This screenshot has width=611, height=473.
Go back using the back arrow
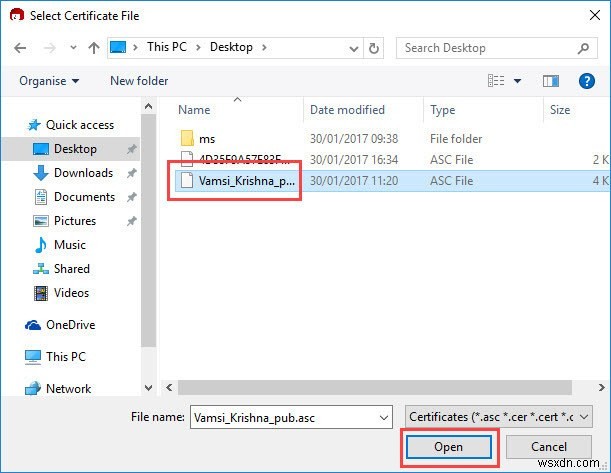pyautogui.click(x=20, y=48)
